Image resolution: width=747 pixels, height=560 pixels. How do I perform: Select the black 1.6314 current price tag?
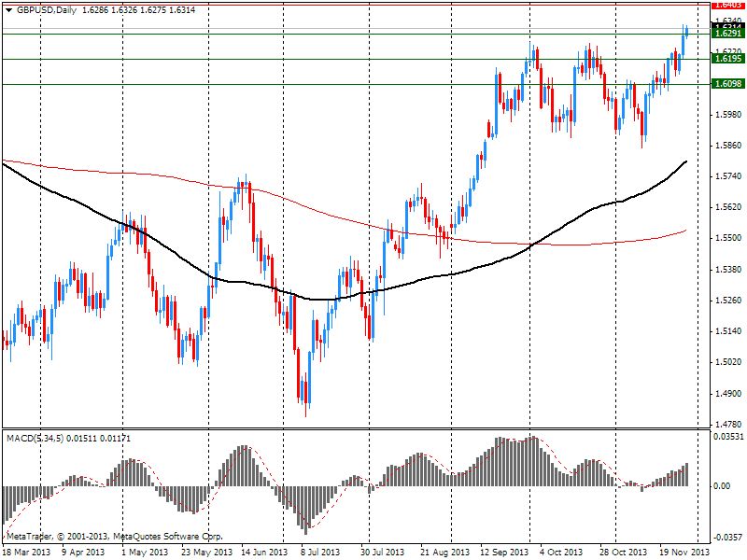[x=726, y=25]
